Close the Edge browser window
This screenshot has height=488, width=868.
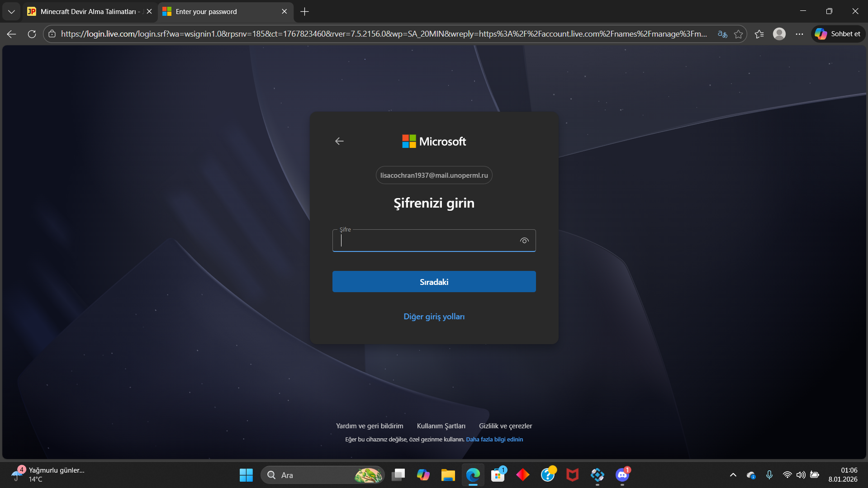[855, 11]
